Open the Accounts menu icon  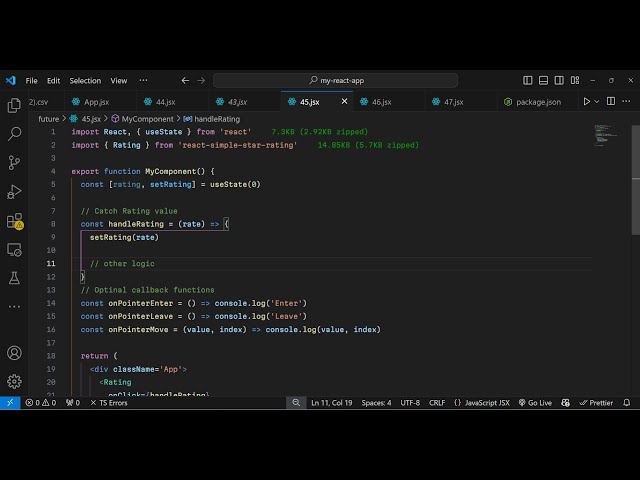14,353
